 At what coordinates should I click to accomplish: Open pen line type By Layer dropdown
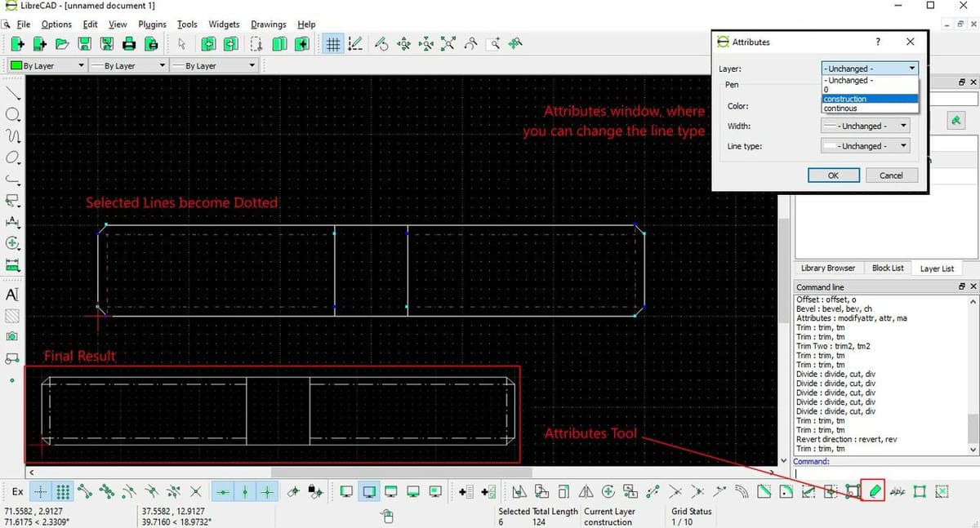coord(214,65)
